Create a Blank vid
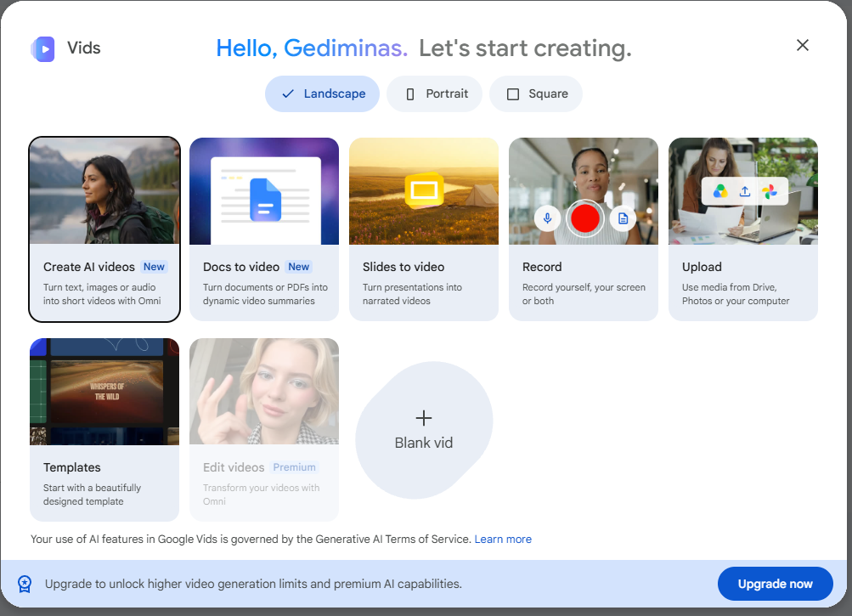Viewport: 852px width, 616px height. (x=424, y=430)
